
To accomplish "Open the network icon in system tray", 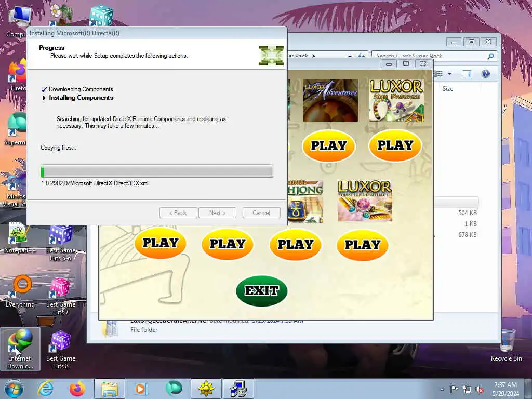I will [467, 389].
